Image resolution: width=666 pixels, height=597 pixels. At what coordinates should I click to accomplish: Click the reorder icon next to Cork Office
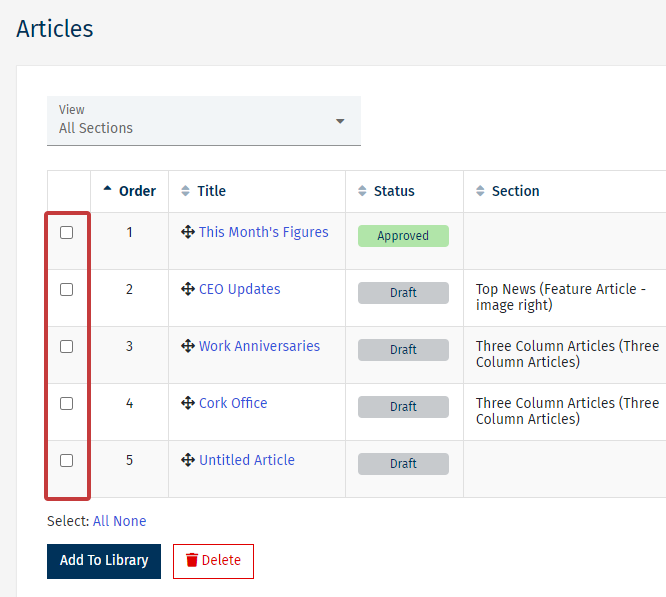point(187,403)
